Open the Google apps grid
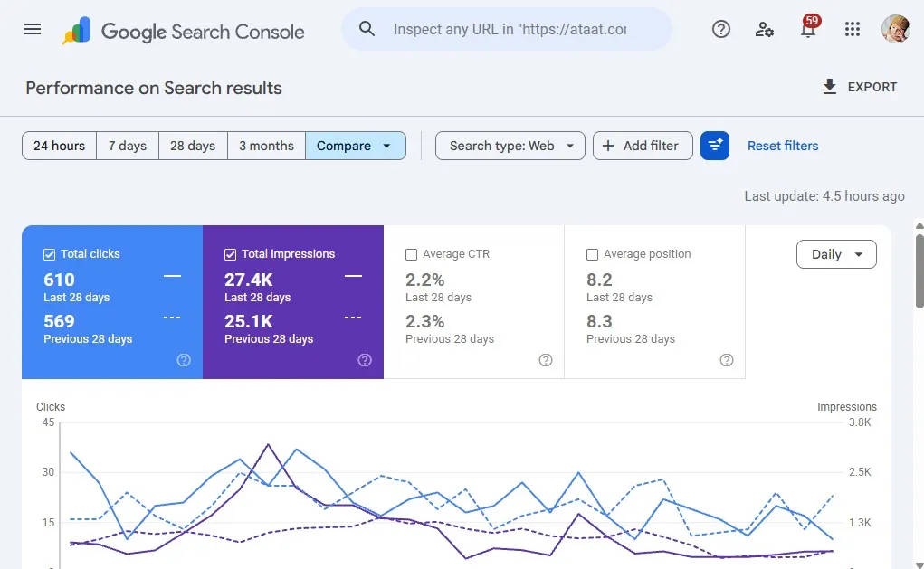 click(x=853, y=29)
